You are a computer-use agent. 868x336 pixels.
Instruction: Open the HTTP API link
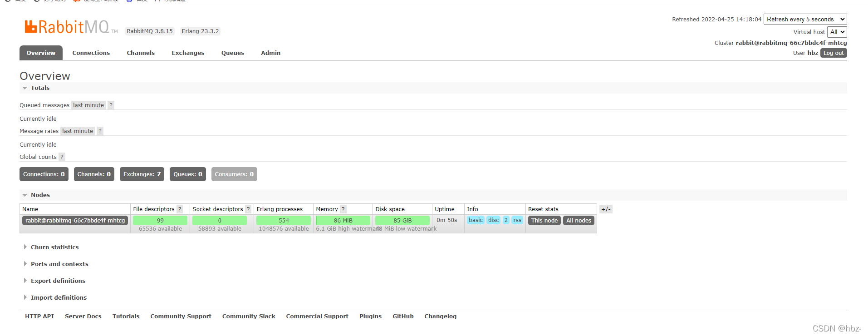(x=39, y=316)
